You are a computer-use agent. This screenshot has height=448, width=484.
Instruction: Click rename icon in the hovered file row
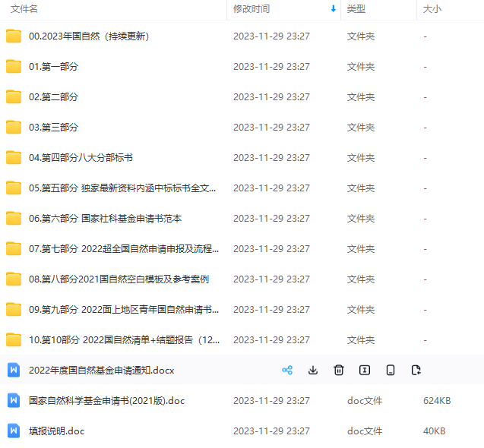coord(365,370)
